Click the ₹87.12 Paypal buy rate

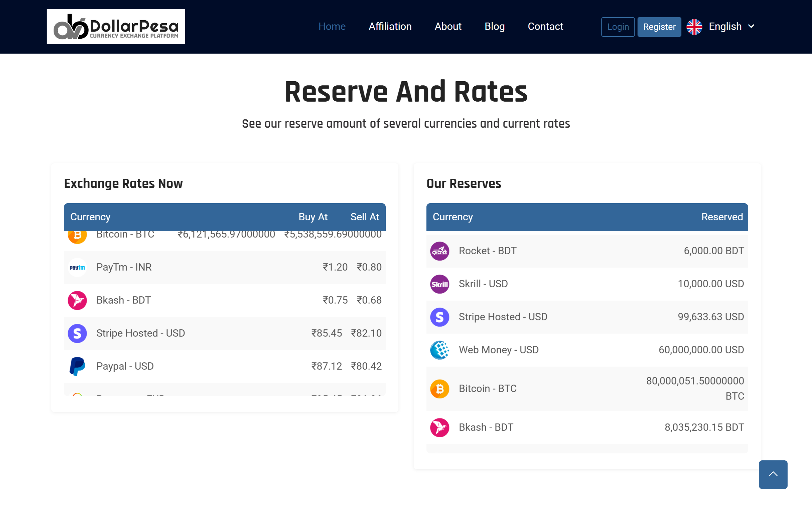[x=326, y=366]
